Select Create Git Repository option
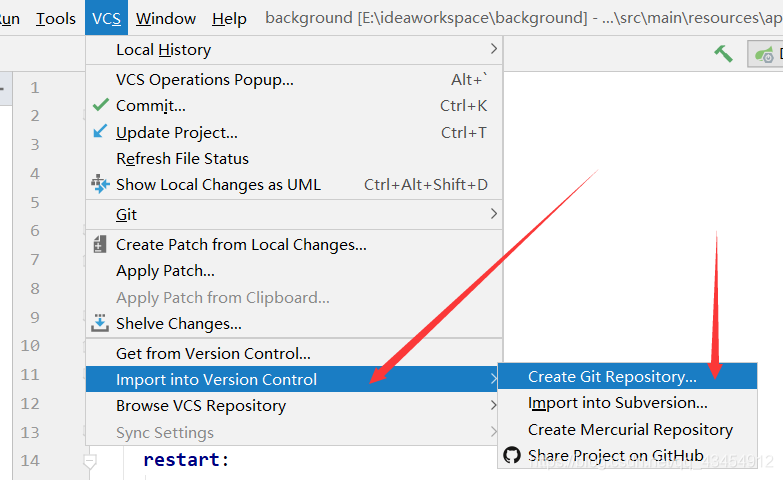This screenshot has width=783, height=480. tap(612, 377)
